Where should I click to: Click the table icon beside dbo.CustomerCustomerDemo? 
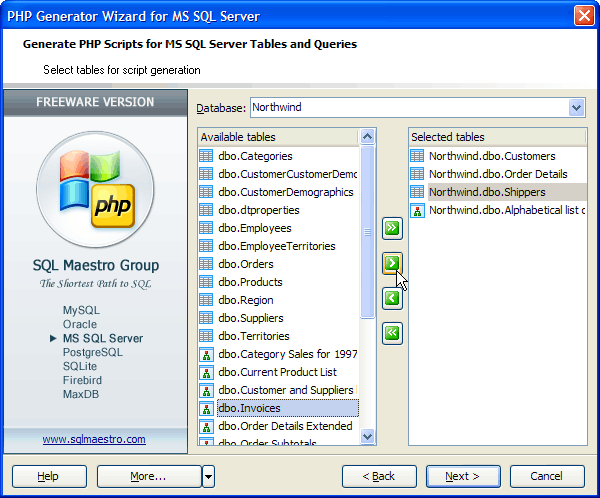pyautogui.click(x=206, y=174)
